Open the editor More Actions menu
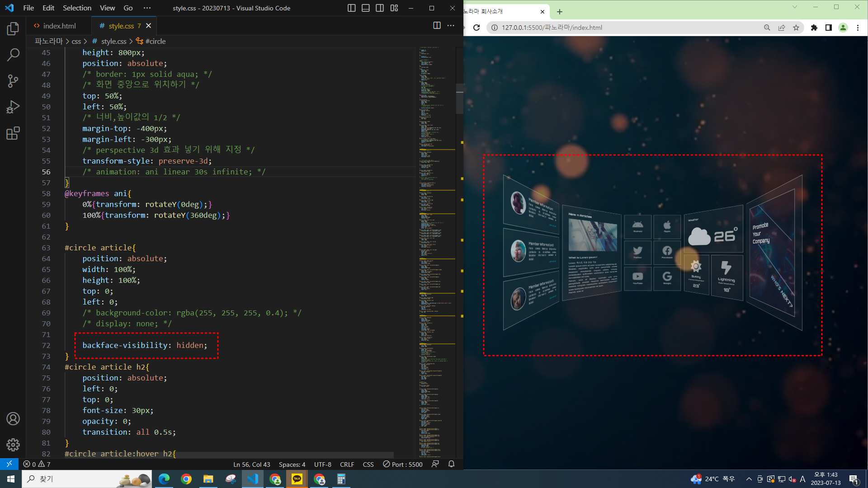This screenshot has width=868, height=488. [x=451, y=26]
